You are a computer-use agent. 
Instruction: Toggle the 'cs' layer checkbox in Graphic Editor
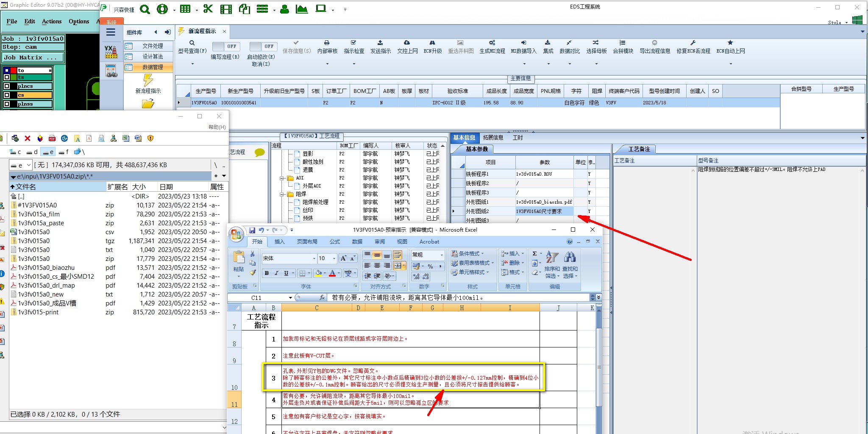7,95
